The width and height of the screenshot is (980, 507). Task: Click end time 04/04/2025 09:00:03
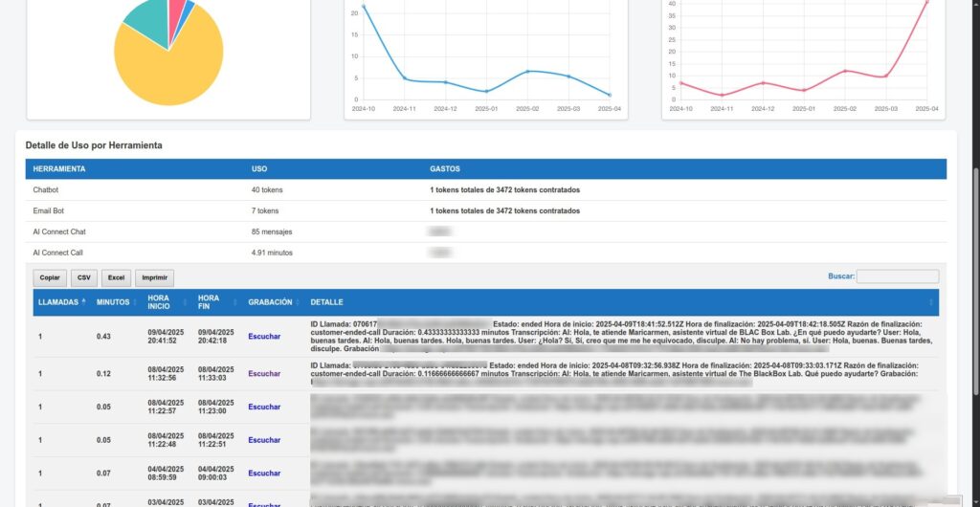point(216,474)
